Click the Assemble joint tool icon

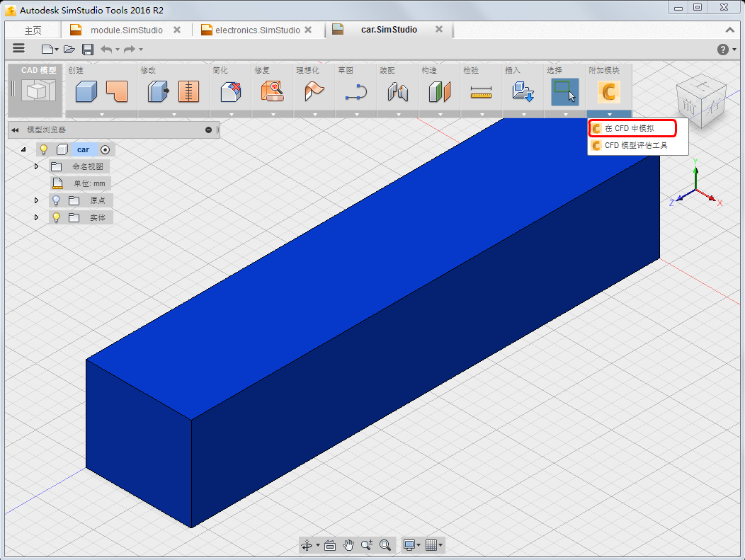(x=398, y=91)
